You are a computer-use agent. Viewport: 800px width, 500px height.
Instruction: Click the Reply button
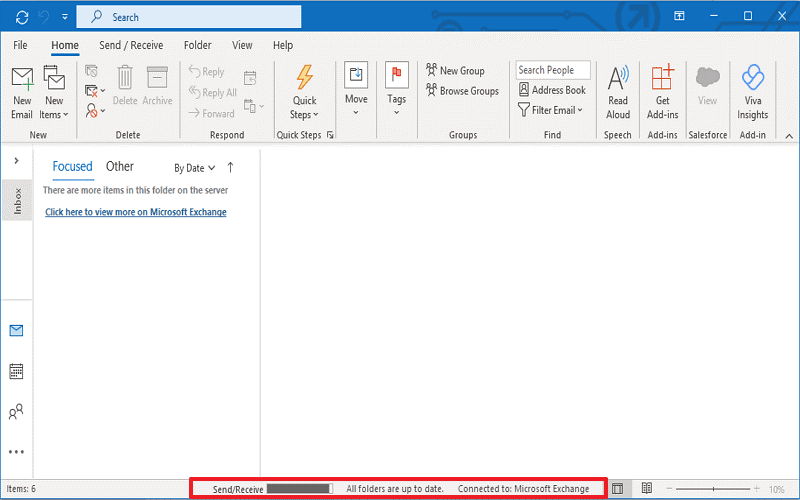click(x=206, y=71)
